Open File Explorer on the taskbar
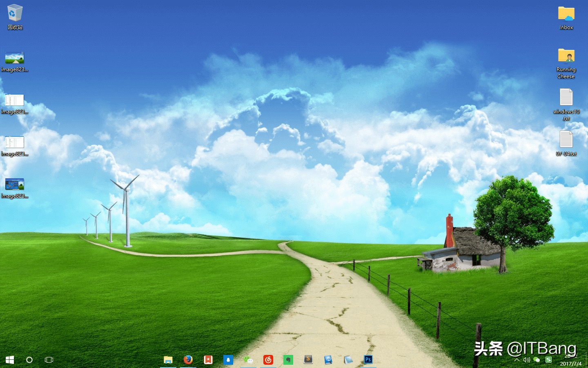Image resolution: width=588 pixels, height=368 pixels. coord(168,360)
